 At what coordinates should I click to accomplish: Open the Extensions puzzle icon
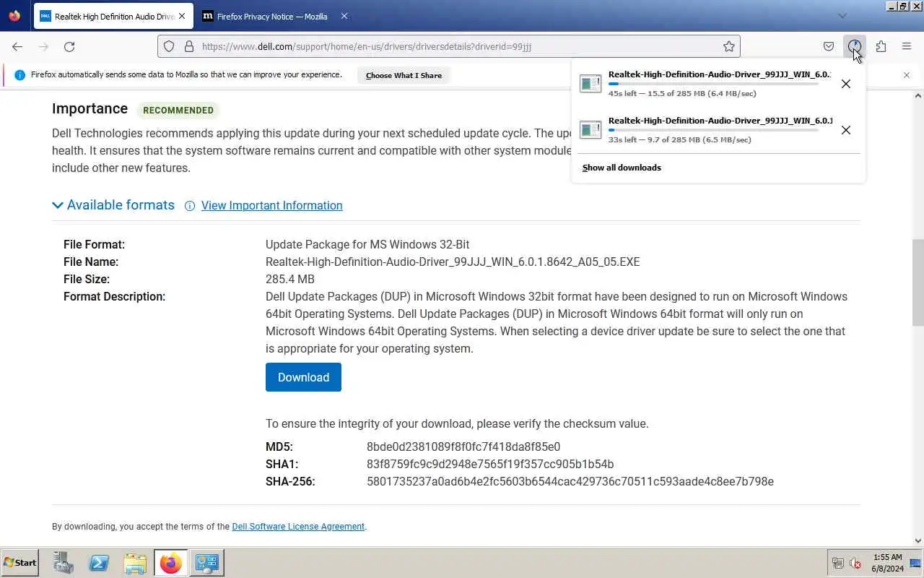tap(881, 46)
